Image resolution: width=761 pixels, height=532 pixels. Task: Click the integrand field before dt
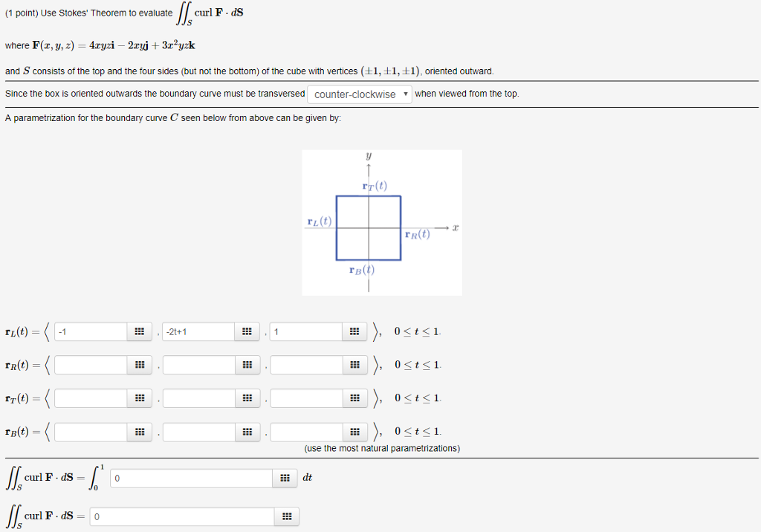click(x=190, y=479)
